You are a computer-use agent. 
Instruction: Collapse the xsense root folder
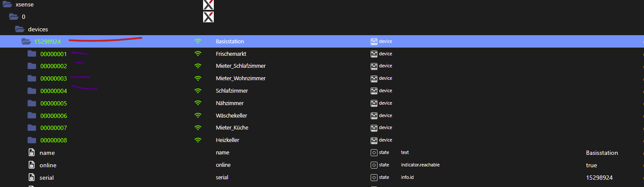pyautogui.click(x=7, y=4)
